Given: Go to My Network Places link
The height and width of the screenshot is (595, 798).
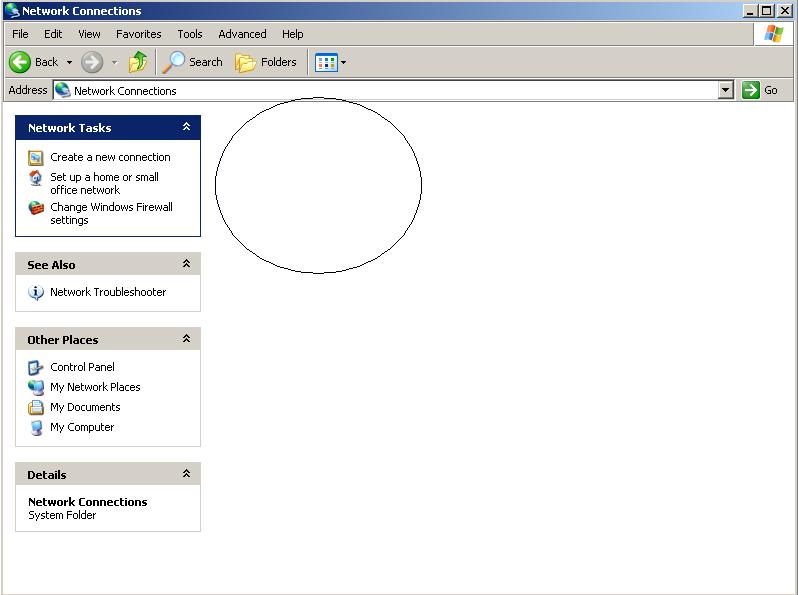Looking at the screenshot, I should tap(95, 387).
